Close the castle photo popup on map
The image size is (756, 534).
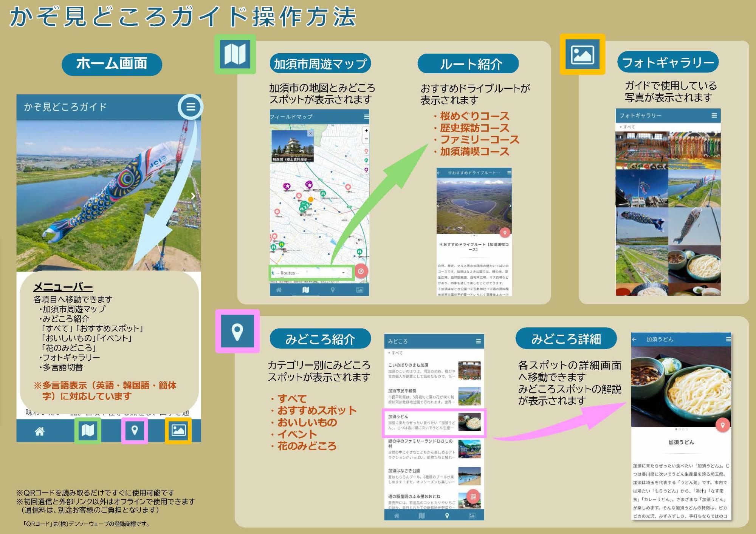point(310,133)
